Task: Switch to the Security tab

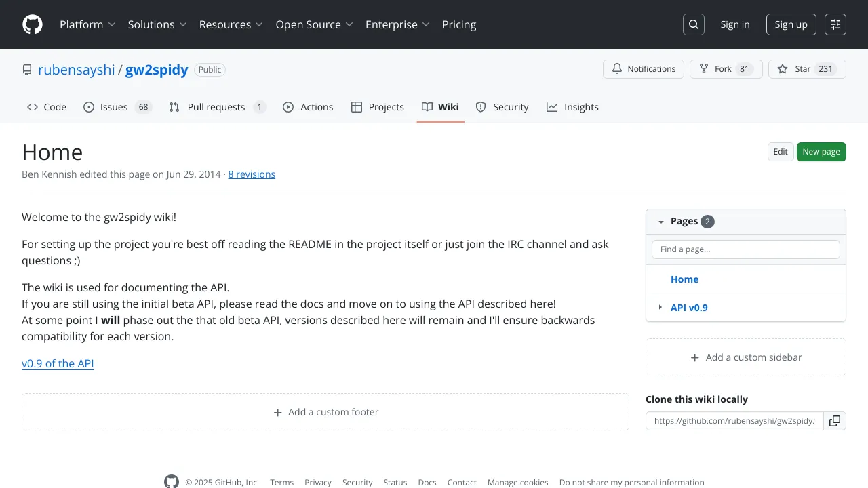Action: point(502,107)
